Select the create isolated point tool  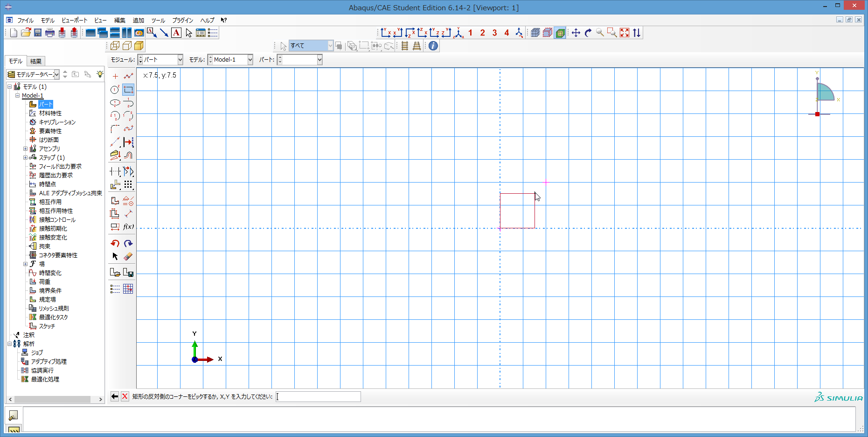pos(115,77)
